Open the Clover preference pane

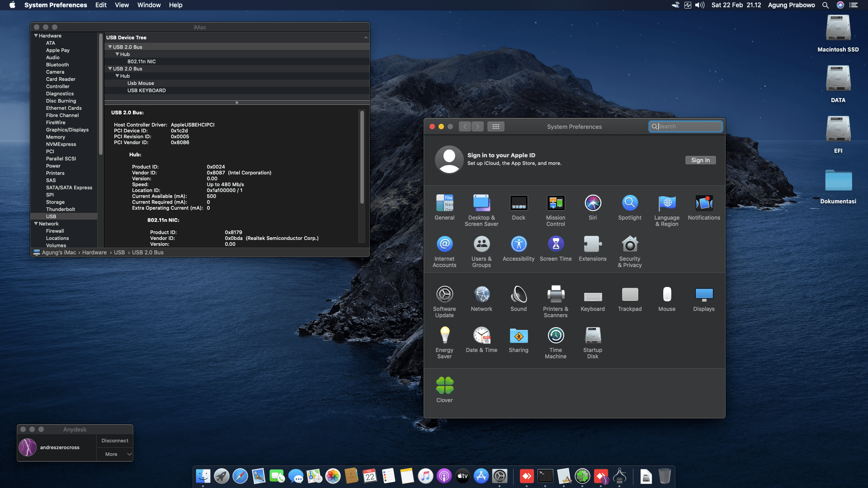pyautogui.click(x=444, y=390)
